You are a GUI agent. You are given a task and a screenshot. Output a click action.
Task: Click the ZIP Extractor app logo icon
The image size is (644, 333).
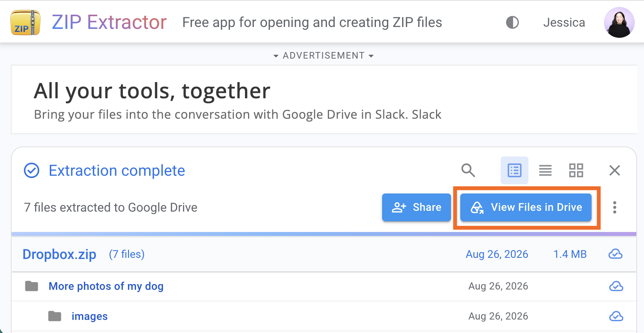pos(25,23)
